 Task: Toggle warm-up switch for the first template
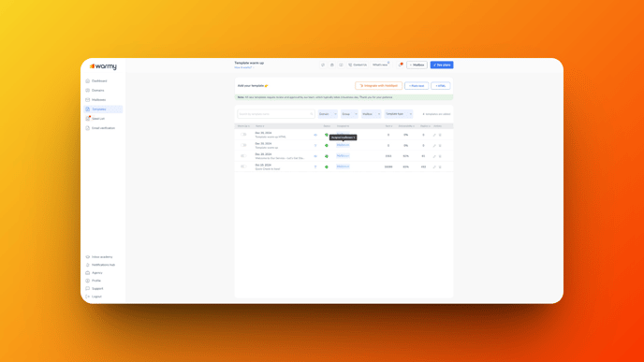tap(243, 135)
